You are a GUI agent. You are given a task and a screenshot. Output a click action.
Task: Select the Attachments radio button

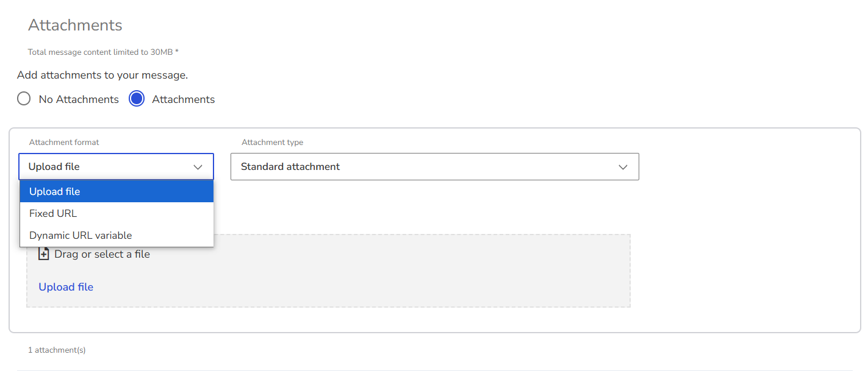pyautogui.click(x=137, y=99)
